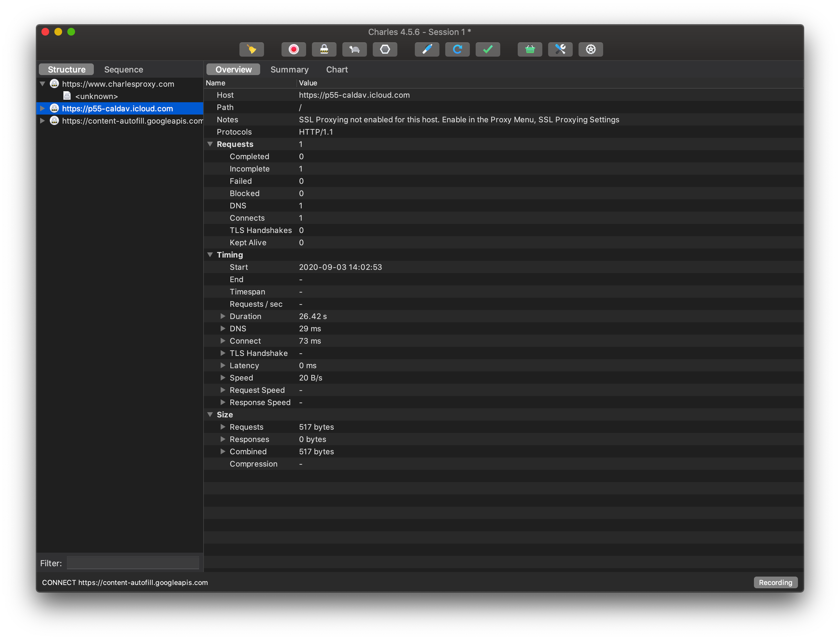840x640 pixels.
Task: Expand the Speed row showing 20 B/s
Action: (x=223, y=378)
